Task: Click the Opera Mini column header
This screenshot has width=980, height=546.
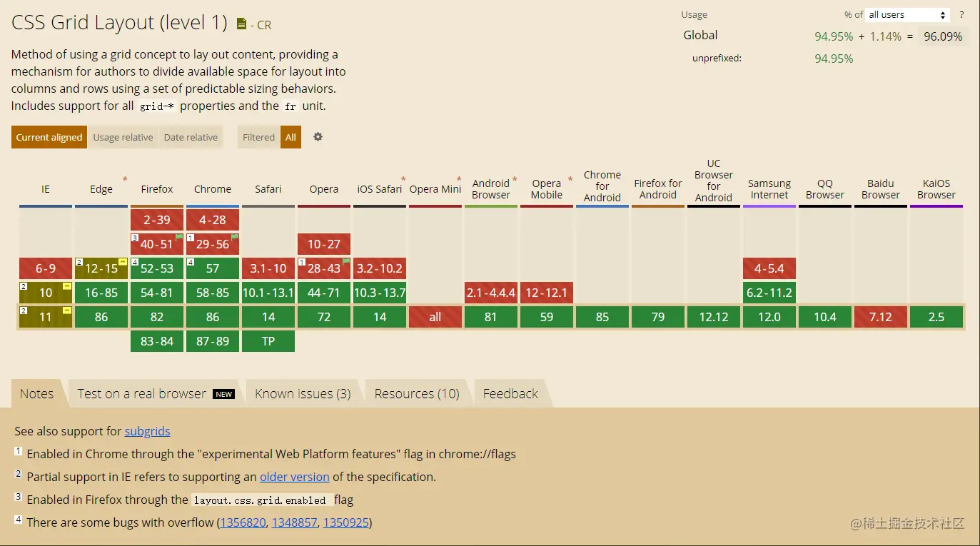Action: pyautogui.click(x=435, y=189)
